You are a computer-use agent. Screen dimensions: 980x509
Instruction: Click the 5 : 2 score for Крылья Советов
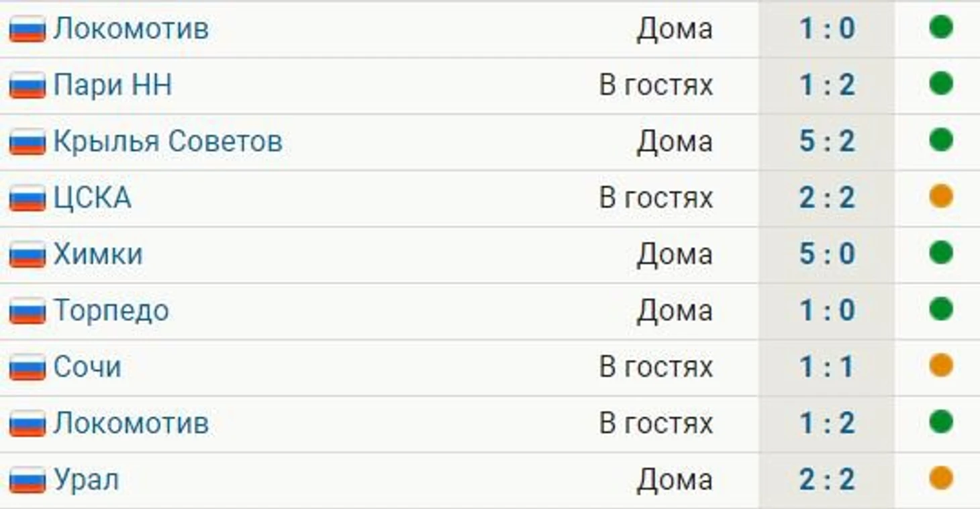(x=827, y=142)
